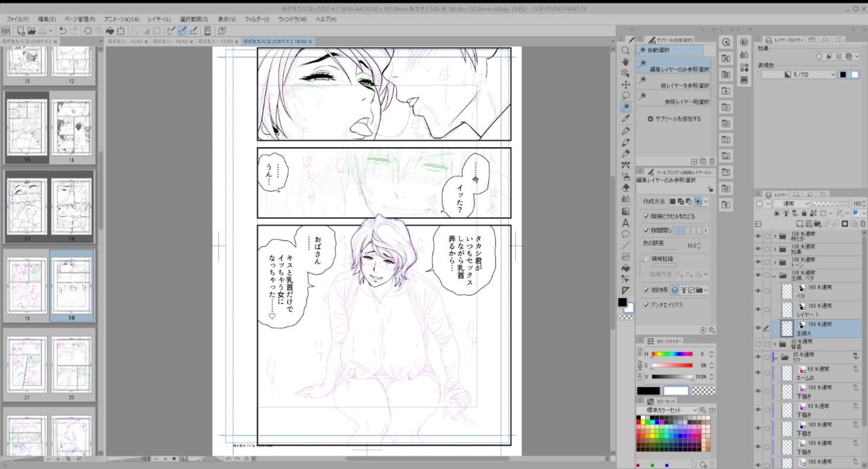
Task: Click the 色の誤差 value field
Action: tap(691, 245)
